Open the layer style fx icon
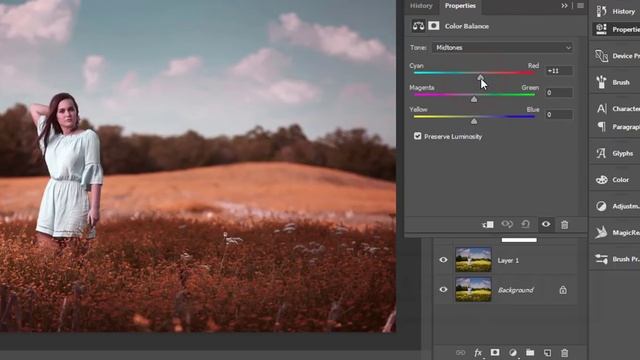This screenshot has width=640, height=360. click(x=478, y=353)
